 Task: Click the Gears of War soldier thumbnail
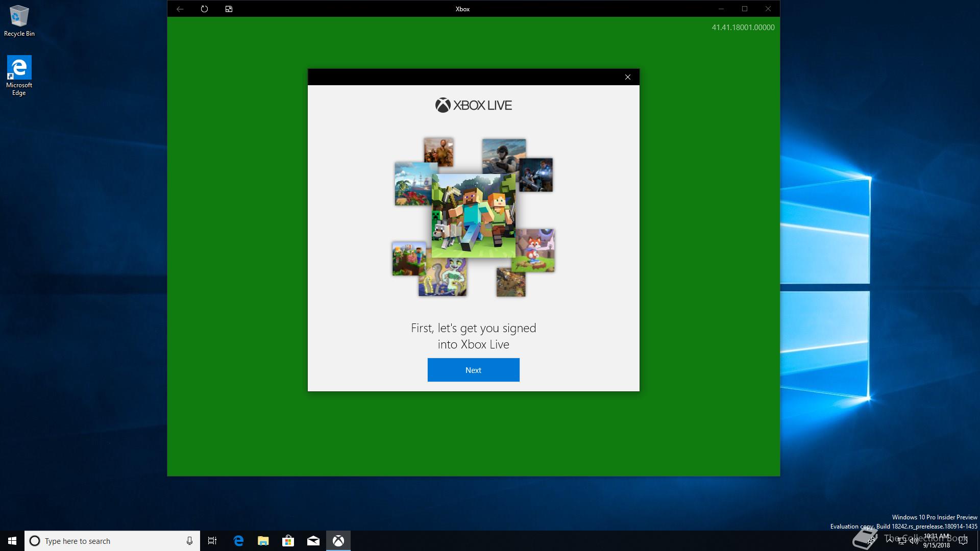tap(536, 175)
